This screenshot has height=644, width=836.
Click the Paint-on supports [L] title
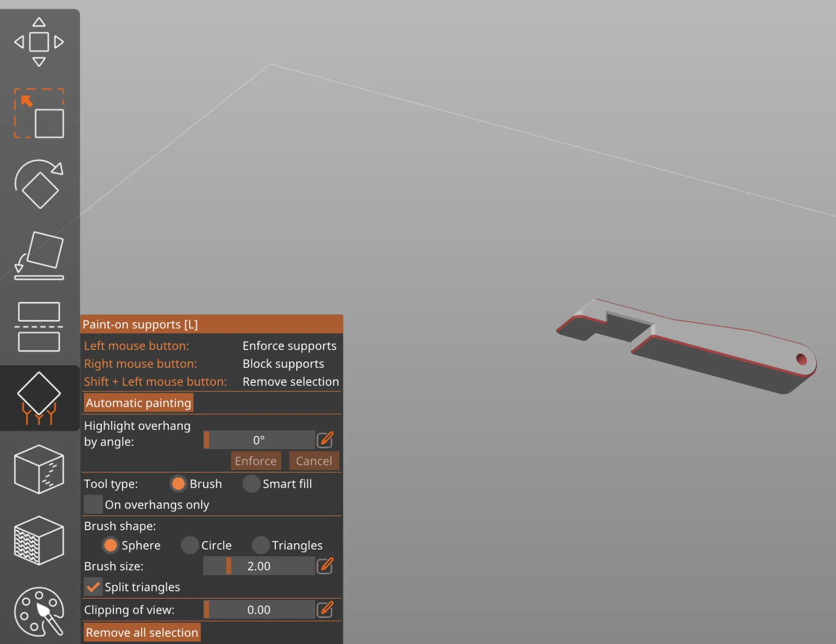click(140, 324)
